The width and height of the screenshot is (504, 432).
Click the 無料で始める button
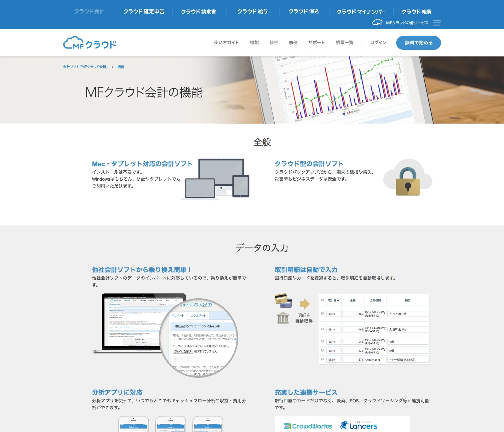pos(419,43)
